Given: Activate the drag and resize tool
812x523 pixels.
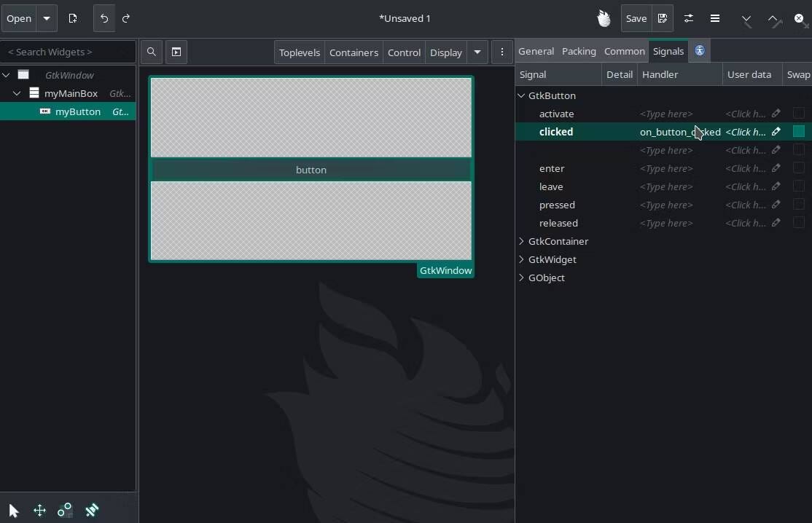Looking at the screenshot, I should click(39, 511).
